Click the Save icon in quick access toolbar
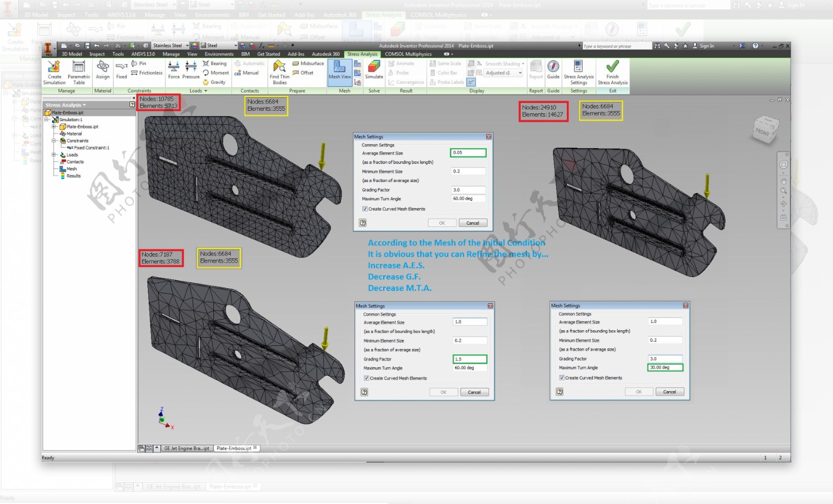The image size is (833, 504). coord(87,46)
